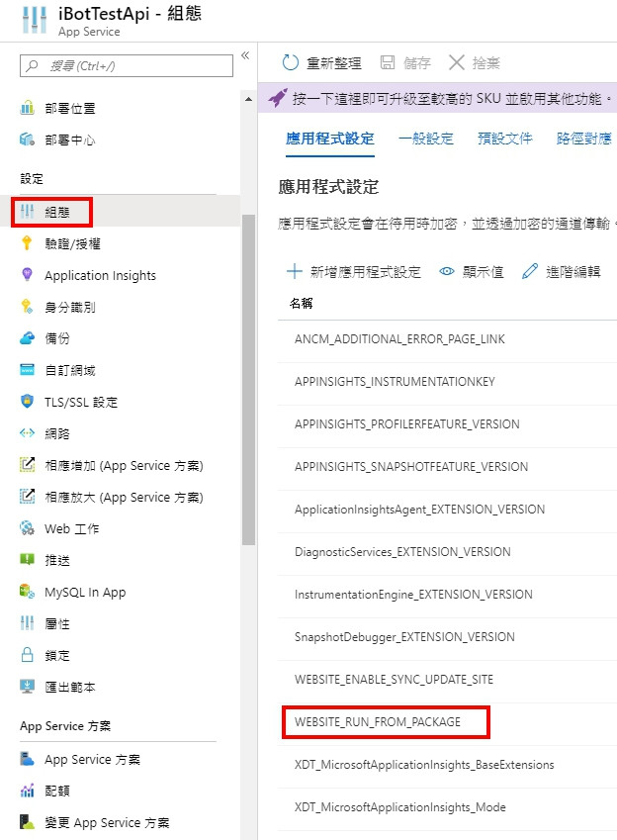The image size is (617, 840).
Task: Click 新增應用程式設定 to add setting
Action: (354, 272)
